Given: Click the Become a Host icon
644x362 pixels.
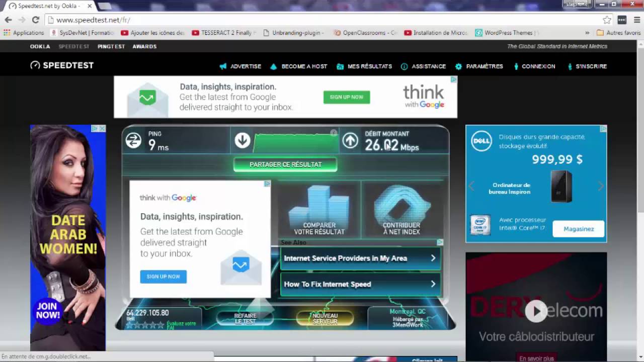Looking at the screenshot, I should pyautogui.click(x=273, y=66).
